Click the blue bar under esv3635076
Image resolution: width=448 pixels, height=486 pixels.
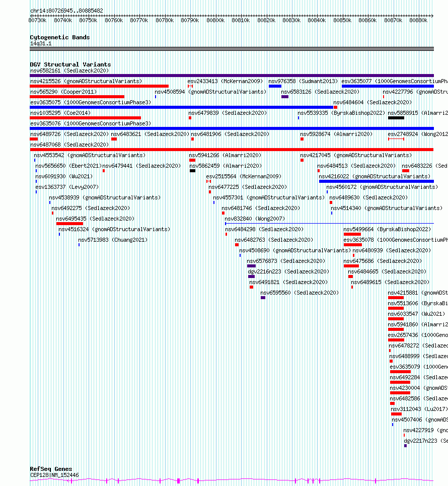pos(232,128)
